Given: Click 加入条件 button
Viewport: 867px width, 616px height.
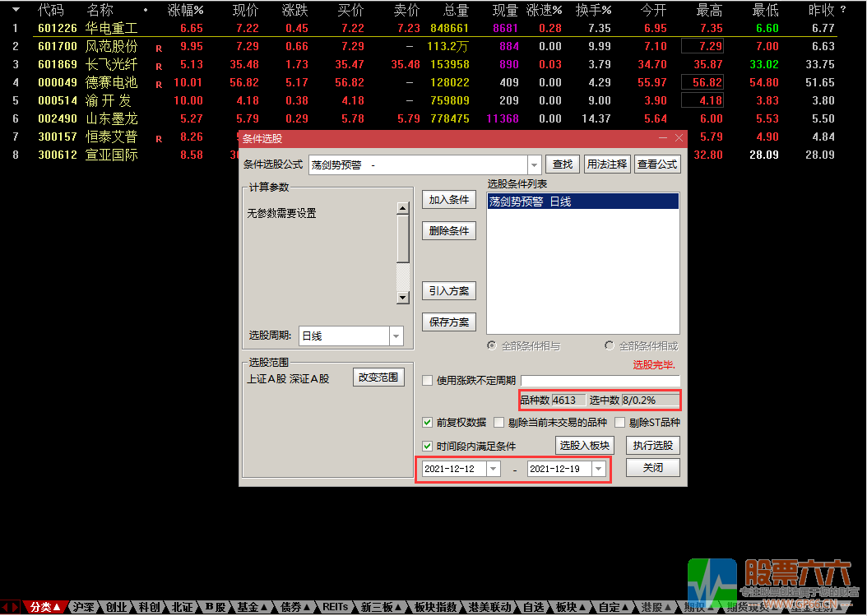Looking at the screenshot, I should [x=449, y=200].
